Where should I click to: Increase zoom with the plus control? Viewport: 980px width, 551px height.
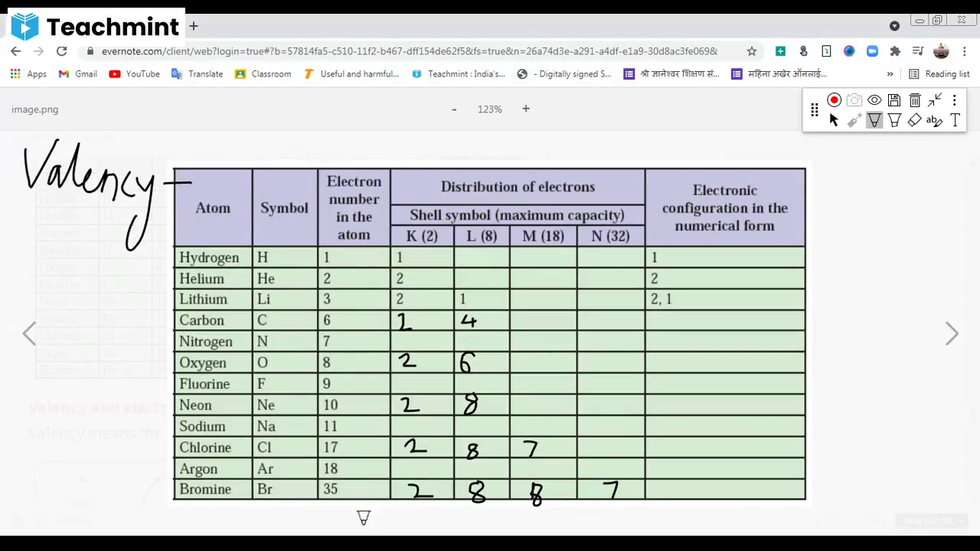point(526,109)
